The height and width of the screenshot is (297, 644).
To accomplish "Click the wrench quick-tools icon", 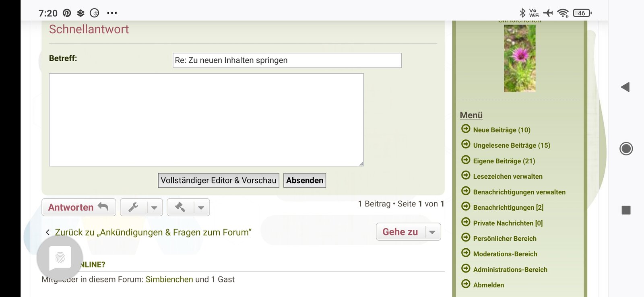I will point(133,207).
